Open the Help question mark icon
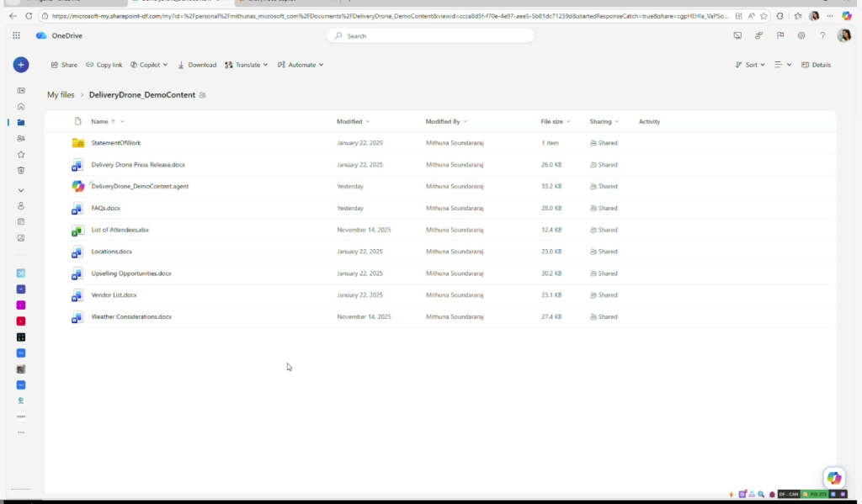The width and height of the screenshot is (862, 504). [822, 35]
